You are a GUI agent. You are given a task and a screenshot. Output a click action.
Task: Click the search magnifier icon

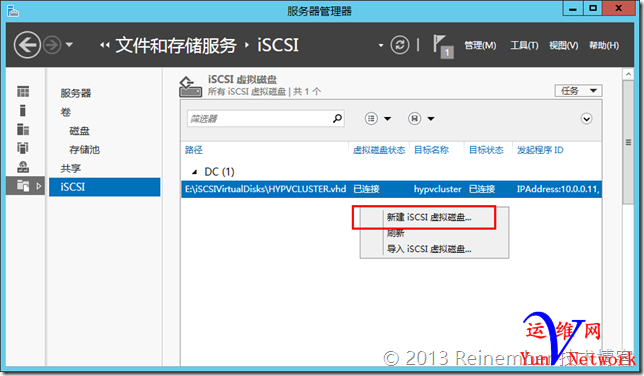coord(337,119)
